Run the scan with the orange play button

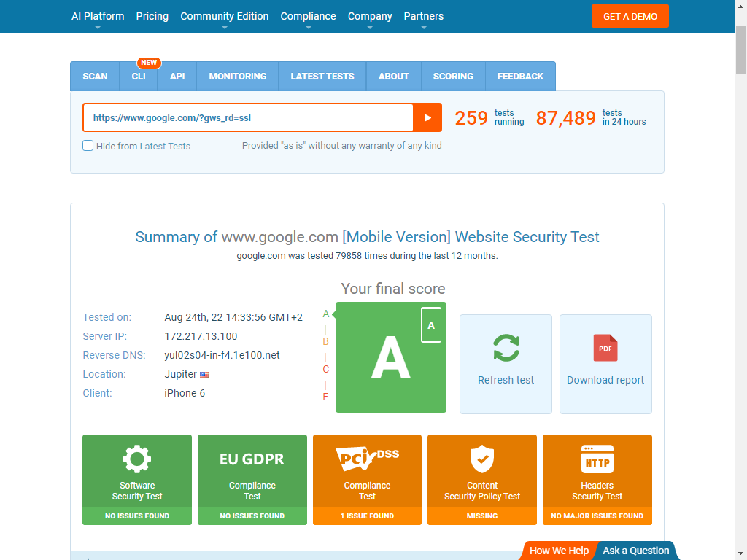[x=427, y=117]
